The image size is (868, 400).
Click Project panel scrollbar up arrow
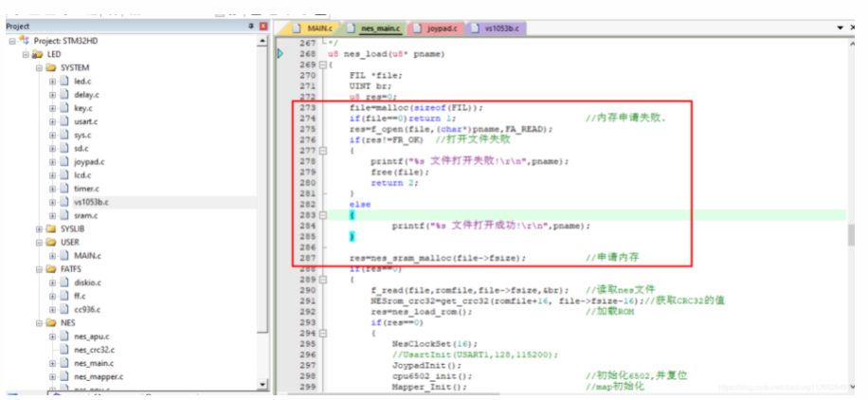pyautogui.click(x=262, y=41)
